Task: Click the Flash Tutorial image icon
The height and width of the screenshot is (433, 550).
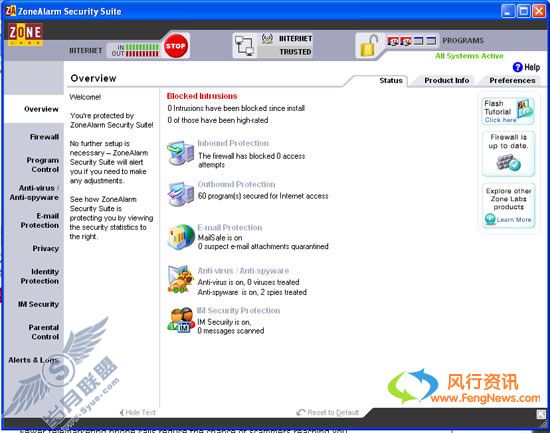Action: pos(525,110)
